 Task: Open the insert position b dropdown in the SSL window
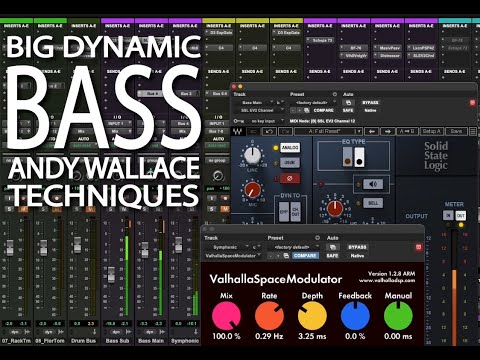click(x=280, y=103)
